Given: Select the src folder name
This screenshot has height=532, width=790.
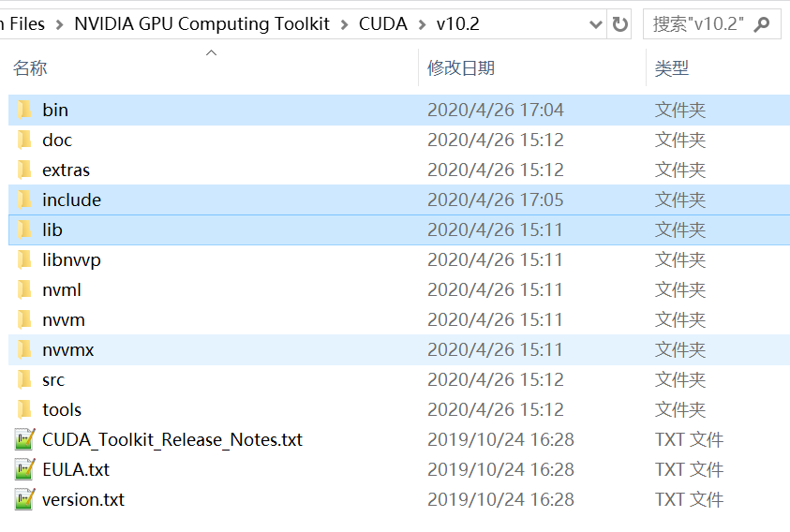Looking at the screenshot, I should (x=53, y=380).
